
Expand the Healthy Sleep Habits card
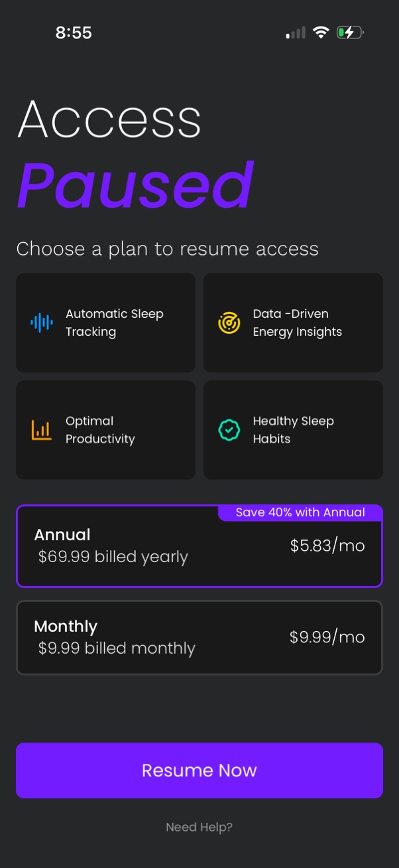coord(292,429)
